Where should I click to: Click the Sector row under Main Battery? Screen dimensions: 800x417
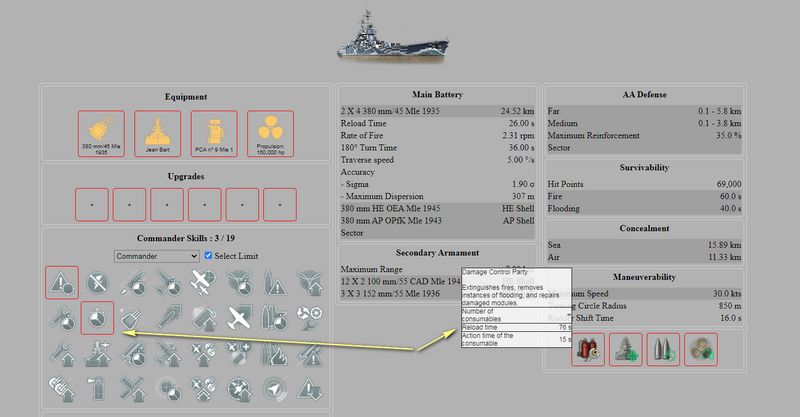tap(436, 232)
